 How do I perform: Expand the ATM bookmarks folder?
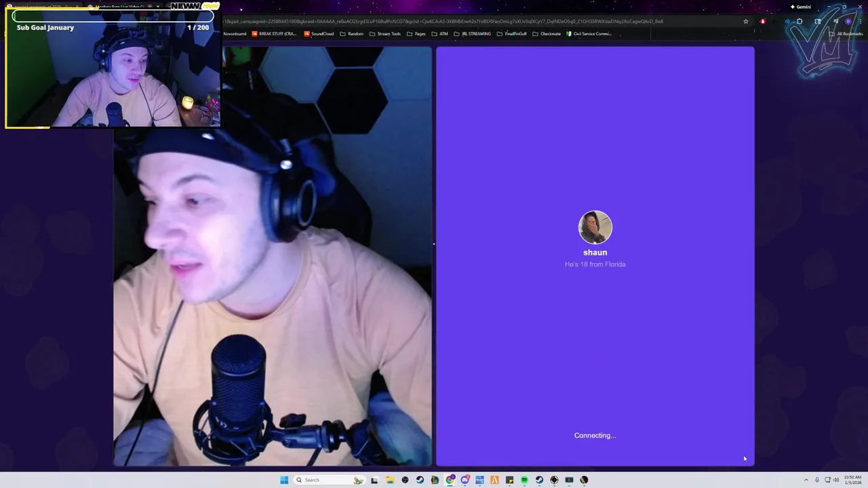440,34
